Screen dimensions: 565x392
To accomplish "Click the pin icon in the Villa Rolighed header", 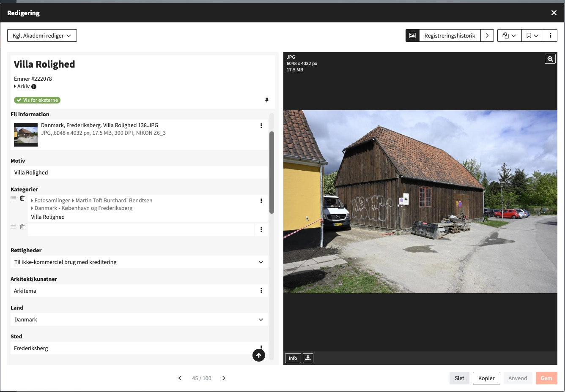I will click(x=266, y=100).
